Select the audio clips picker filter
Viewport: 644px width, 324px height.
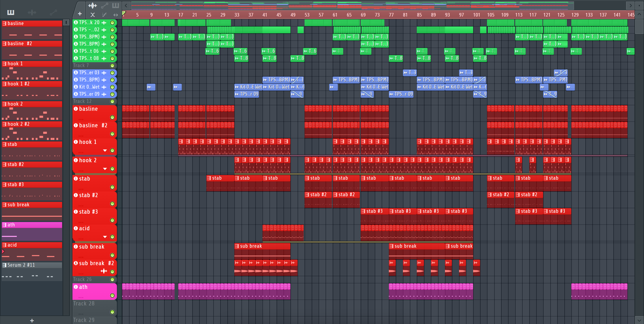click(32, 13)
